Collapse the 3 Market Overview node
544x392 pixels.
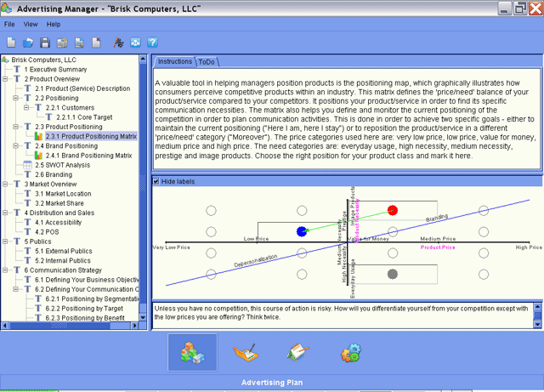click(x=5, y=184)
